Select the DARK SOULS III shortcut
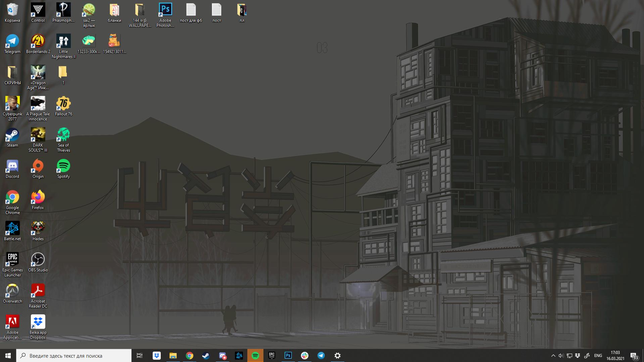644x362 pixels. [x=38, y=140]
